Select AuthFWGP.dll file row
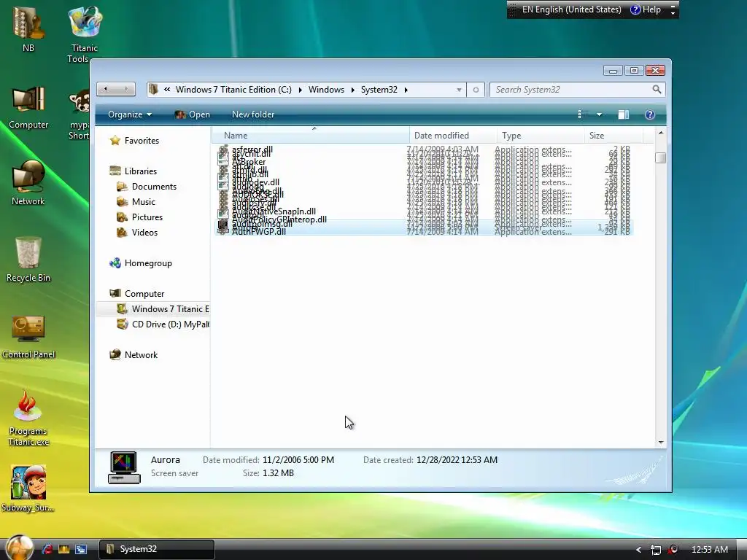 pos(423,232)
